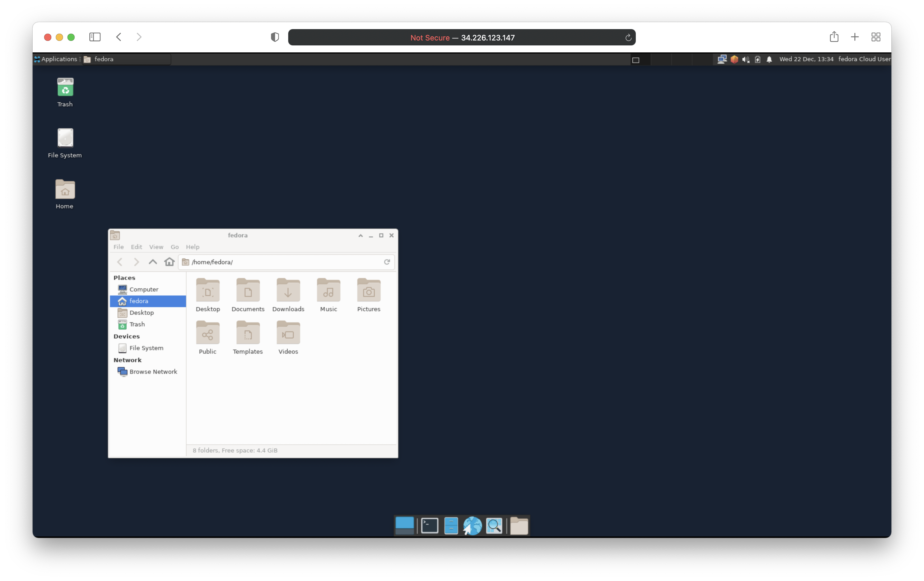Click fedora window button in the taskbar

coord(127,59)
